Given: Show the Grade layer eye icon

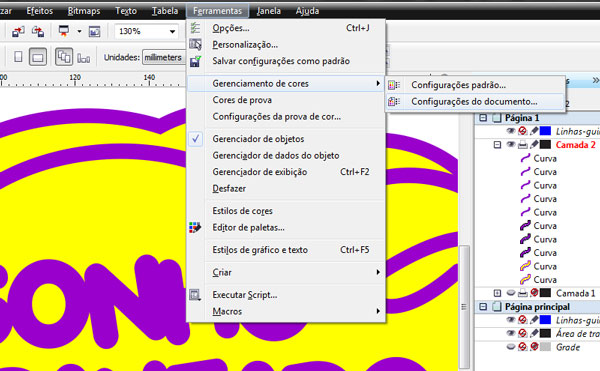Looking at the screenshot, I should (x=511, y=347).
